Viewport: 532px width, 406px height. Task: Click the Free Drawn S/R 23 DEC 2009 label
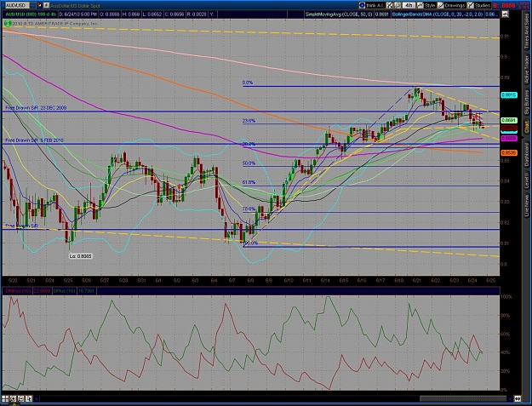pyautogui.click(x=36, y=108)
